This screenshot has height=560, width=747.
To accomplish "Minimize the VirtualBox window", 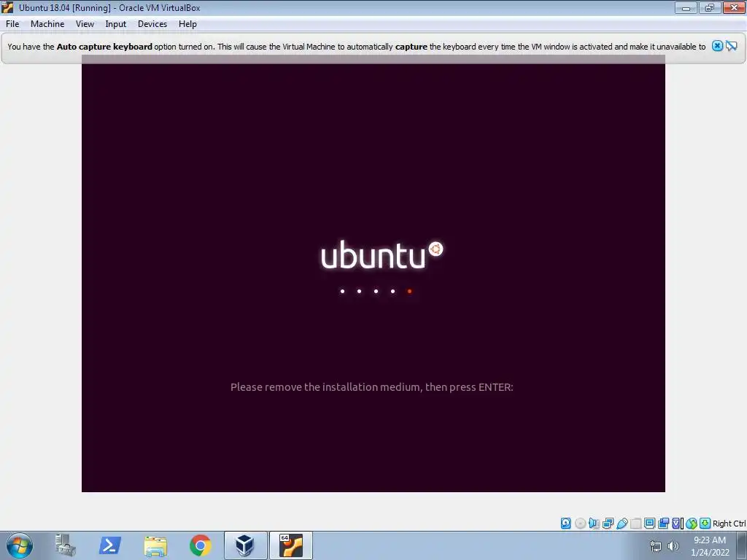I will click(686, 7).
